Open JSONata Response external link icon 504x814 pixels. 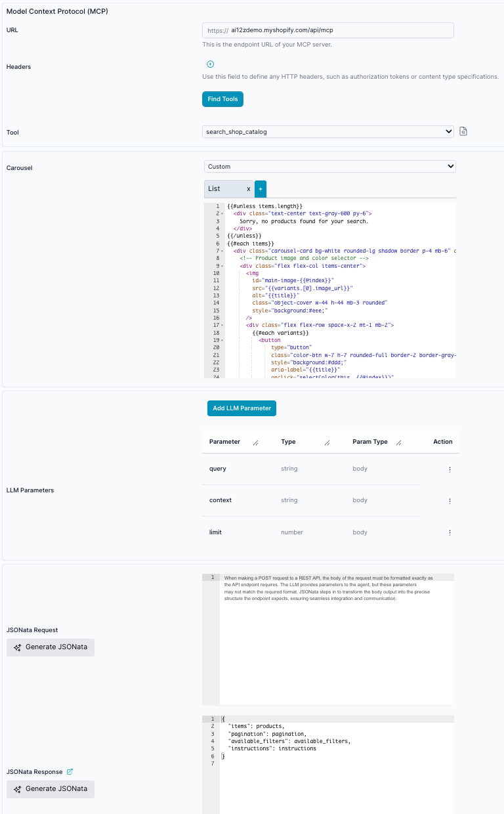[x=70, y=771]
